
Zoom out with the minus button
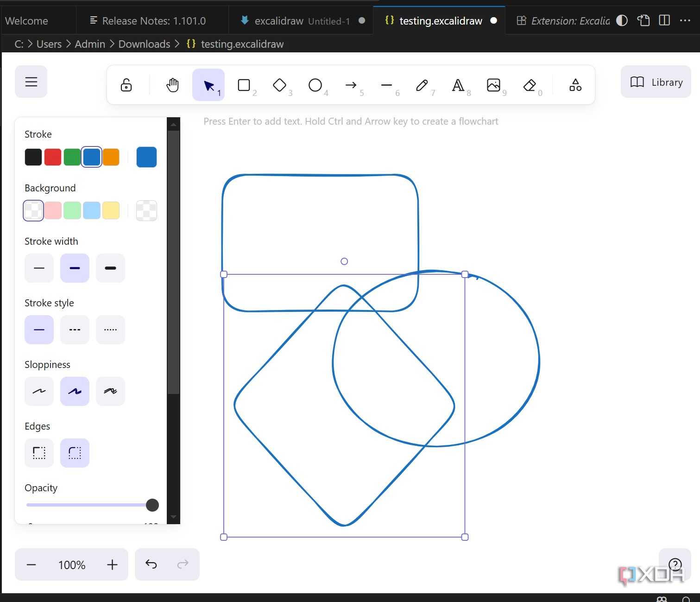click(32, 564)
